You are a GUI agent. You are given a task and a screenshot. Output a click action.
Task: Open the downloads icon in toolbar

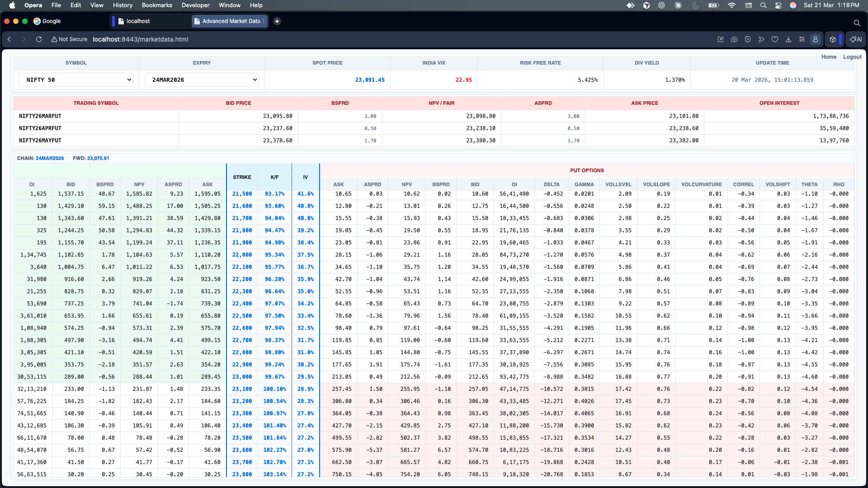788,39
